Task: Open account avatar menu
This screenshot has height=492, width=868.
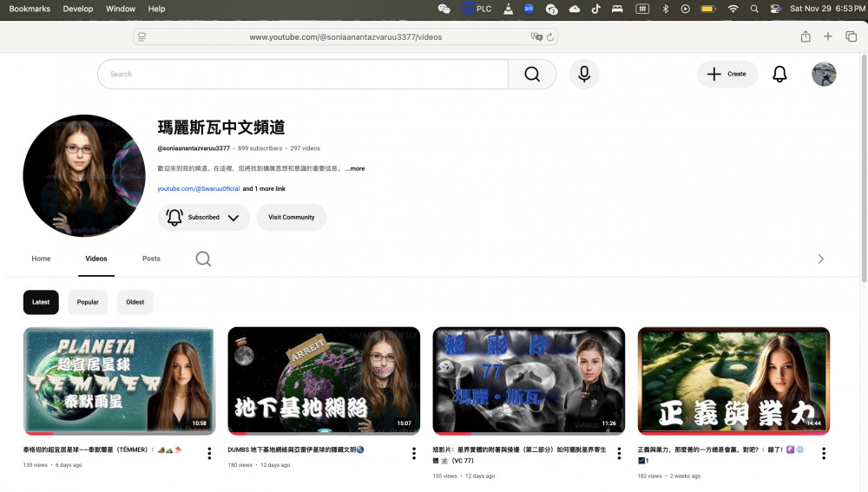Action: pyautogui.click(x=823, y=75)
